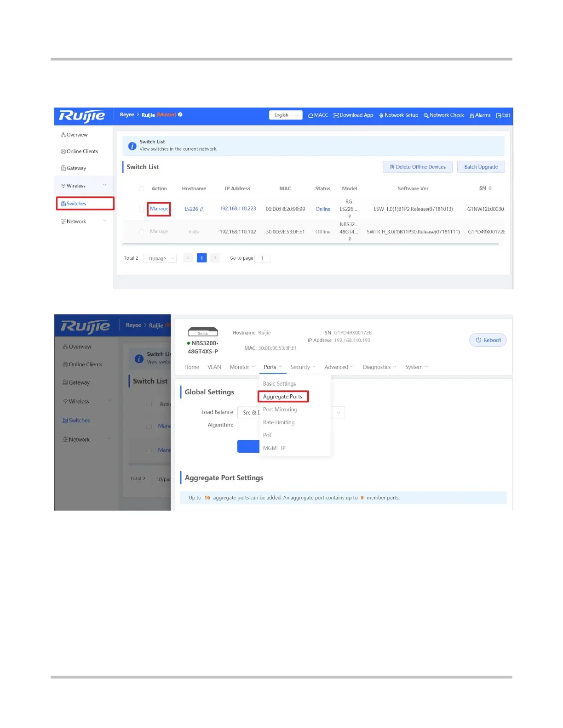Open Gateway in the dimmed bottom sidebar
The width and height of the screenshot is (563, 728).
click(x=76, y=383)
